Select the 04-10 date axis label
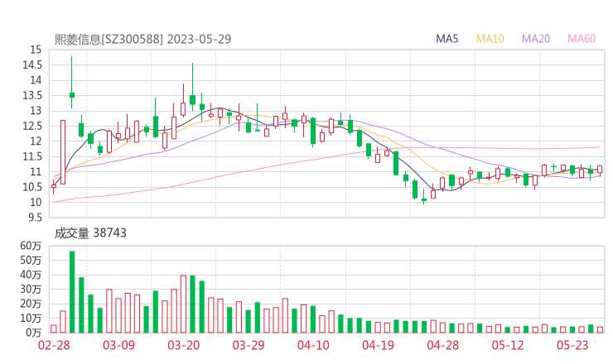The image size is (613, 364). click(x=313, y=345)
